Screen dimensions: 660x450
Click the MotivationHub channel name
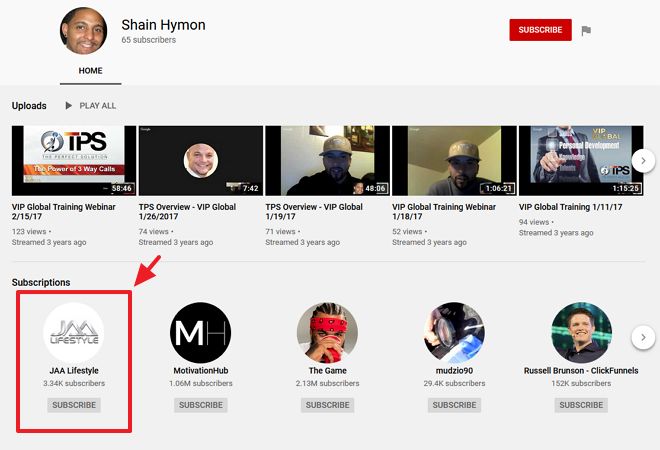point(201,371)
